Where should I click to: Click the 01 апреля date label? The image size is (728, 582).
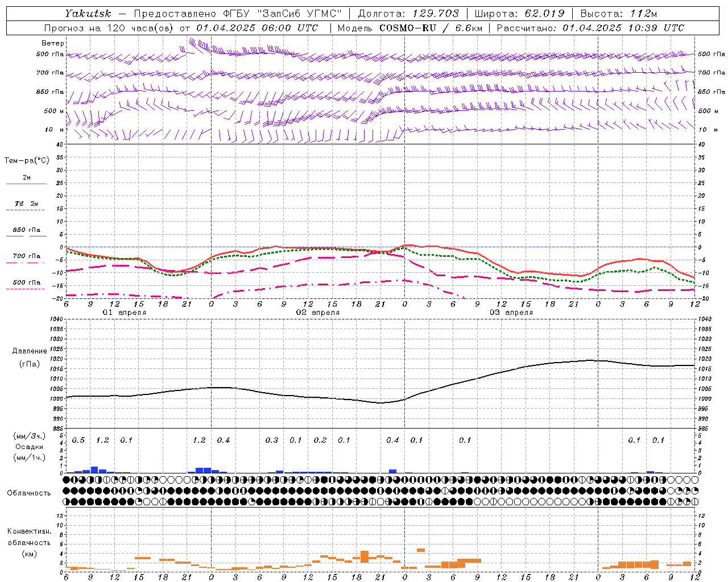pyautogui.click(x=124, y=313)
